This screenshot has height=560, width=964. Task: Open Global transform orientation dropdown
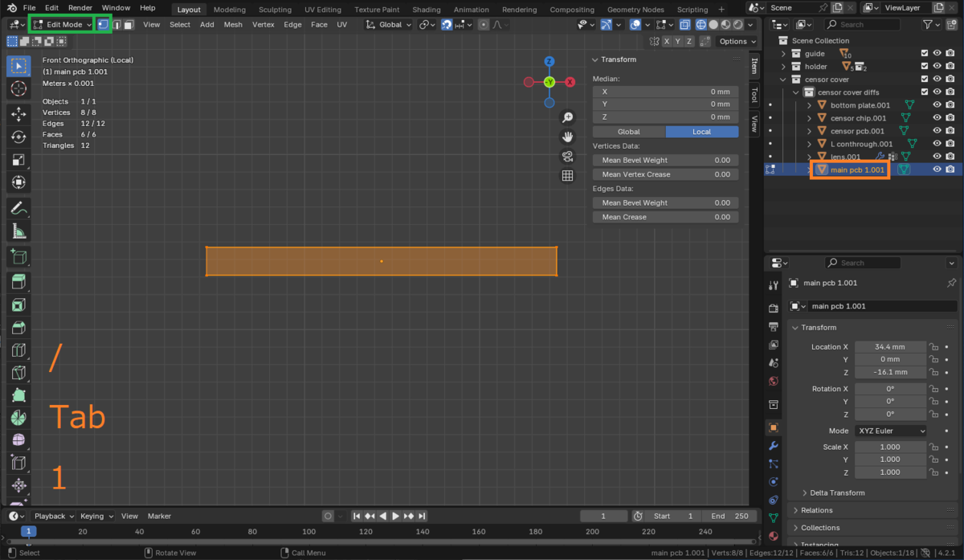tap(389, 25)
